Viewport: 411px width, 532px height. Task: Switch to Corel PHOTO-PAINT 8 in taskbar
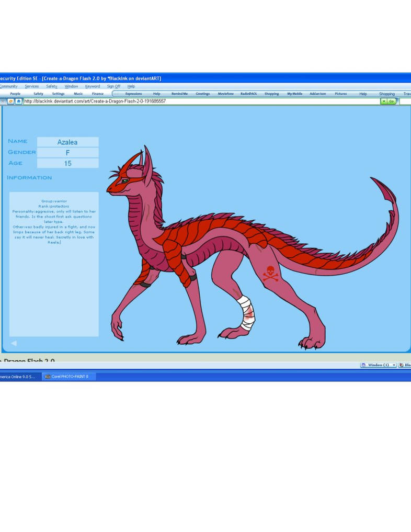point(69,377)
